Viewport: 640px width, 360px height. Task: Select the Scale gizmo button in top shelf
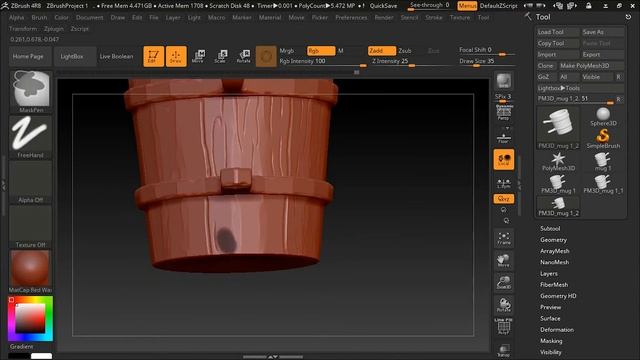220,56
